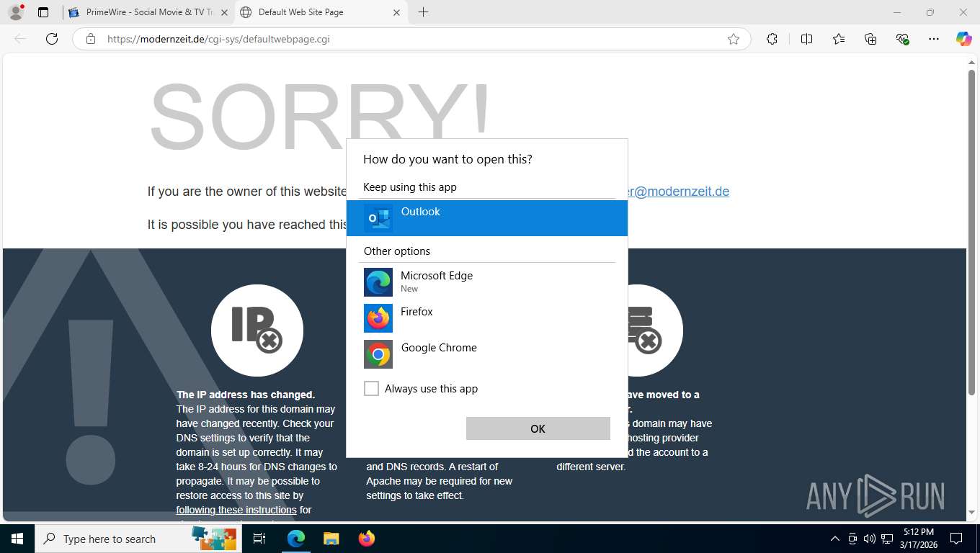Open Edge Settings and more menu
Image resolution: width=980 pixels, height=553 pixels.
tap(934, 39)
